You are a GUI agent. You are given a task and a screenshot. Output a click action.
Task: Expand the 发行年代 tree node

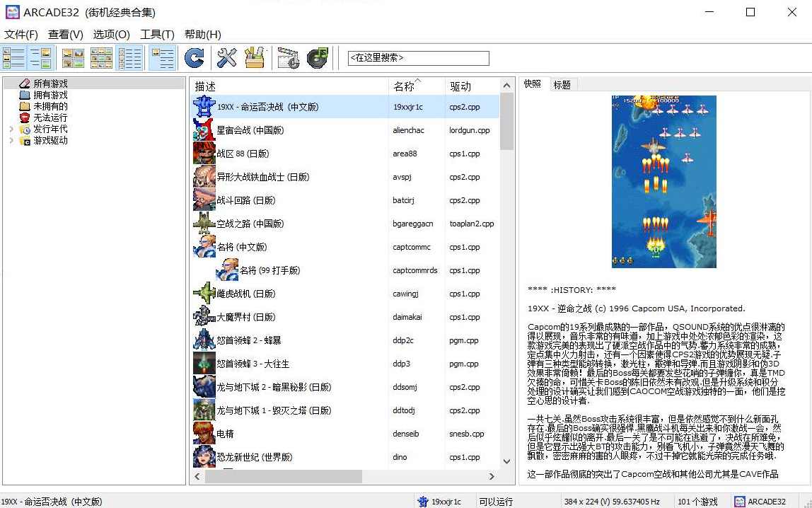click(x=11, y=129)
